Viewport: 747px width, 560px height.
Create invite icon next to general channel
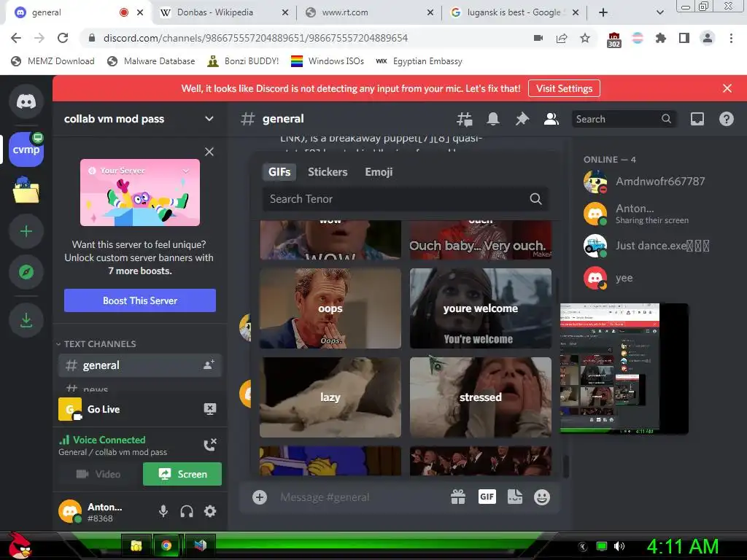tap(209, 365)
